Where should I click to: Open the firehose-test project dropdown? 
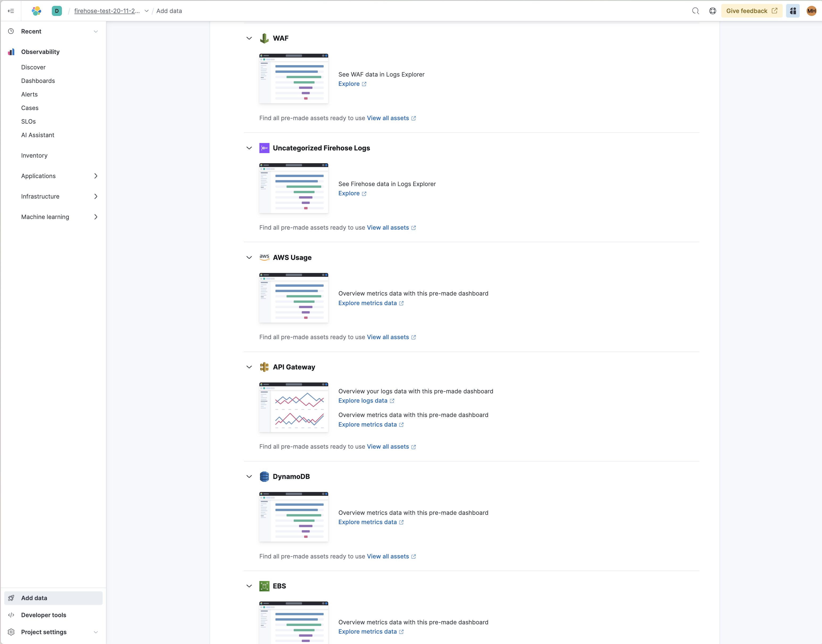[x=146, y=11]
